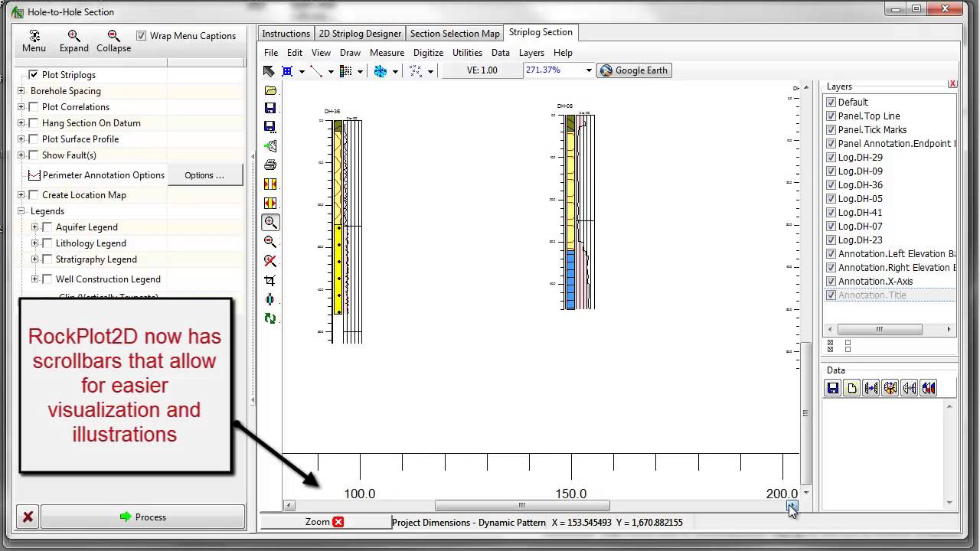Open the Section Selection Map tab

coord(455,34)
